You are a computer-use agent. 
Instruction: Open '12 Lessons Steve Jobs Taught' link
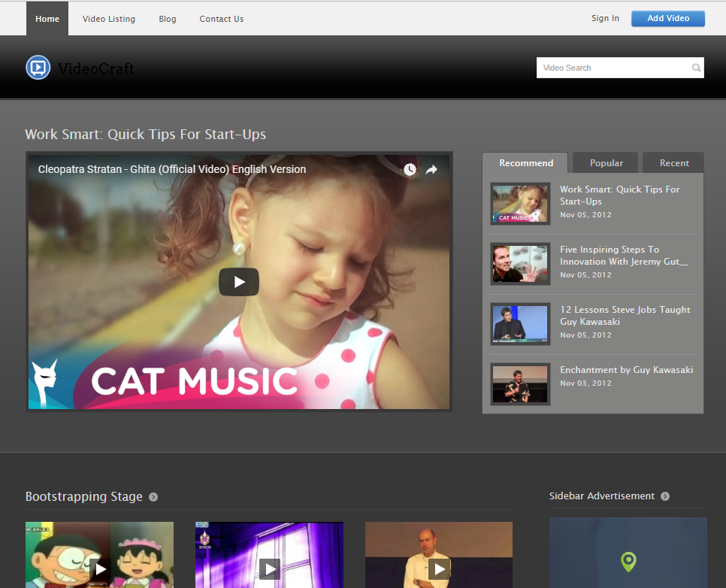pos(625,316)
